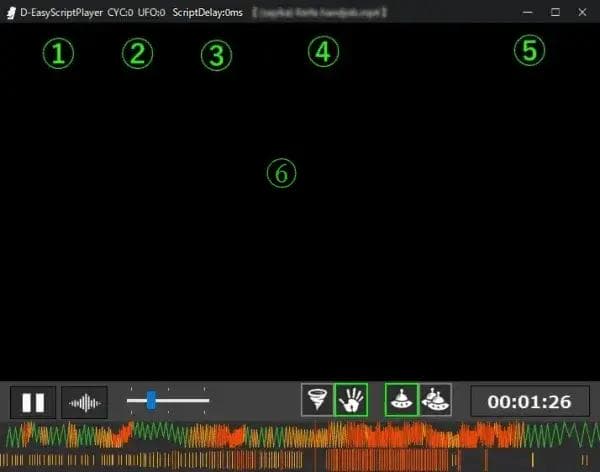Viewport: 600px width, 472px height.
Task: Click the orange script waveform timeline
Action: click(300, 435)
